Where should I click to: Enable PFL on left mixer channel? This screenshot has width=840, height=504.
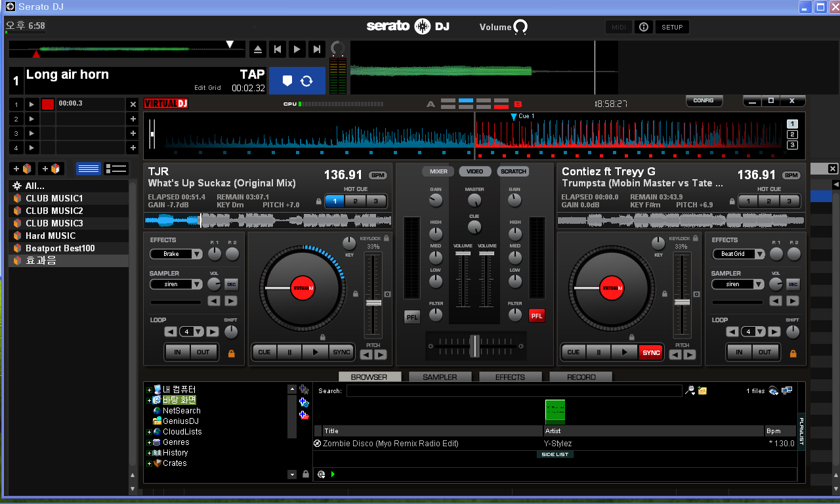pyautogui.click(x=412, y=316)
